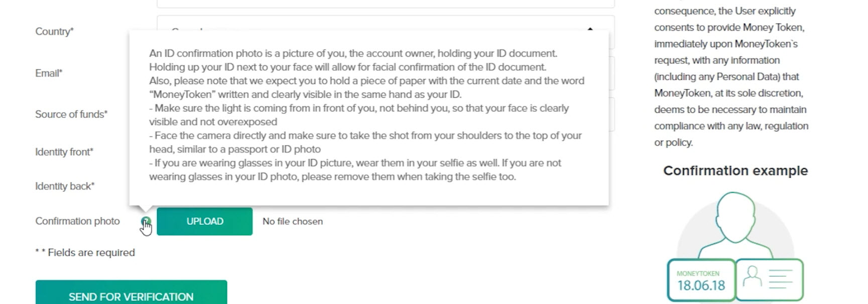Image resolution: width=868 pixels, height=304 pixels.
Task: Click the Confirmation example heading
Action: [x=735, y=171]
